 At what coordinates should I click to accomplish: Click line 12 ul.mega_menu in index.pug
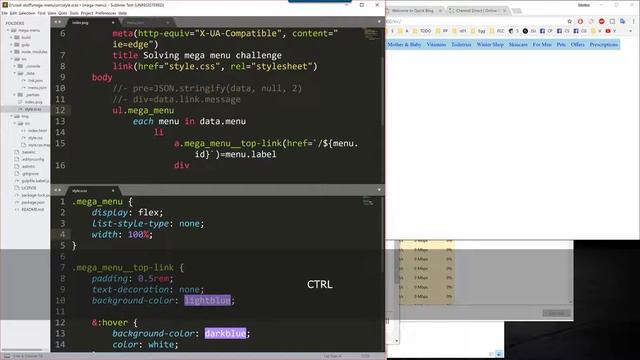pyautogui.click(x=143, y=110)
